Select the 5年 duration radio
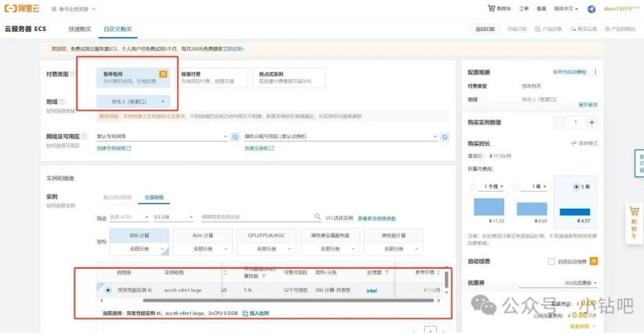Screen dimensions: 644x334 (x=576, y=187)
